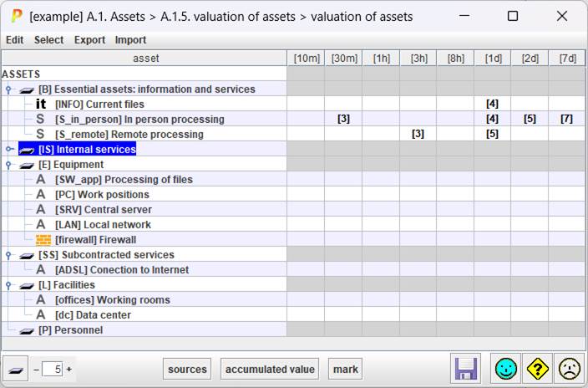Click the [1d] column header

pos(493,59)
